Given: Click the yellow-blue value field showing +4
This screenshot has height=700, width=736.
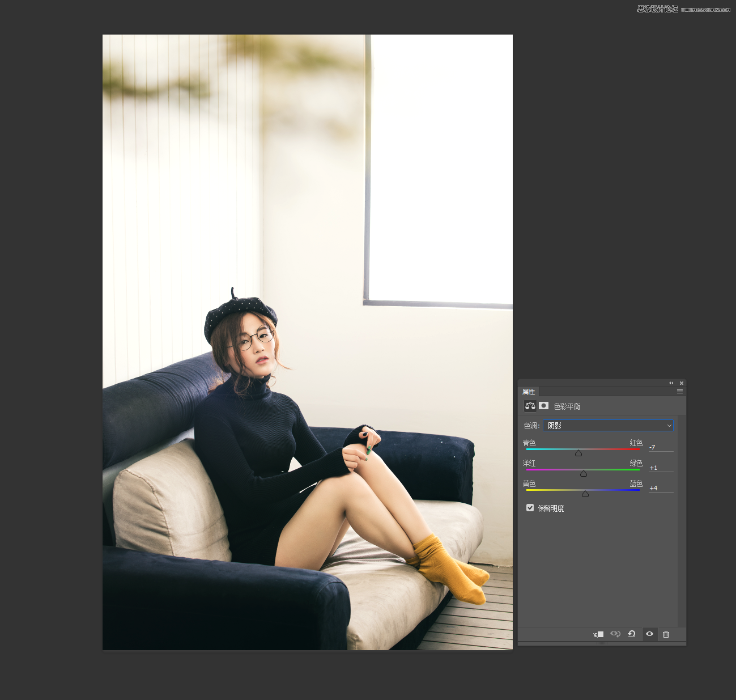Looking at the screenshot, I should point(661,488).
